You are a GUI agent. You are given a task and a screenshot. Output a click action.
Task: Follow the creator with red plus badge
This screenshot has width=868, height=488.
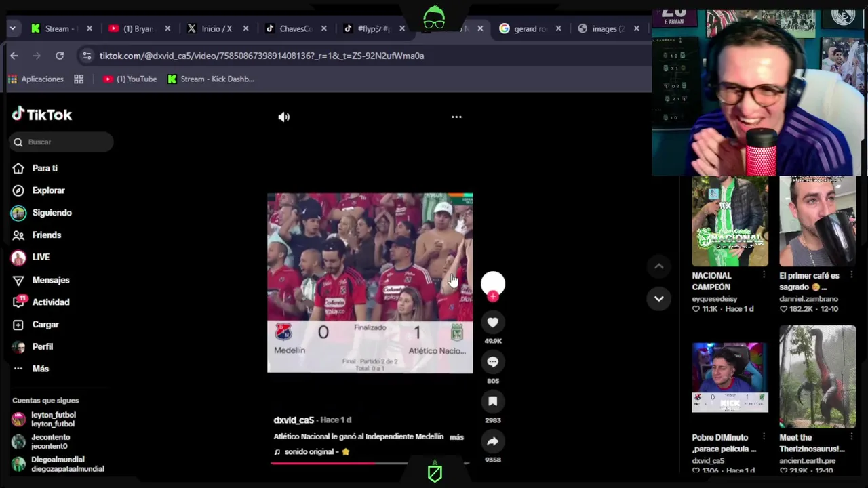tap(493, 296)
